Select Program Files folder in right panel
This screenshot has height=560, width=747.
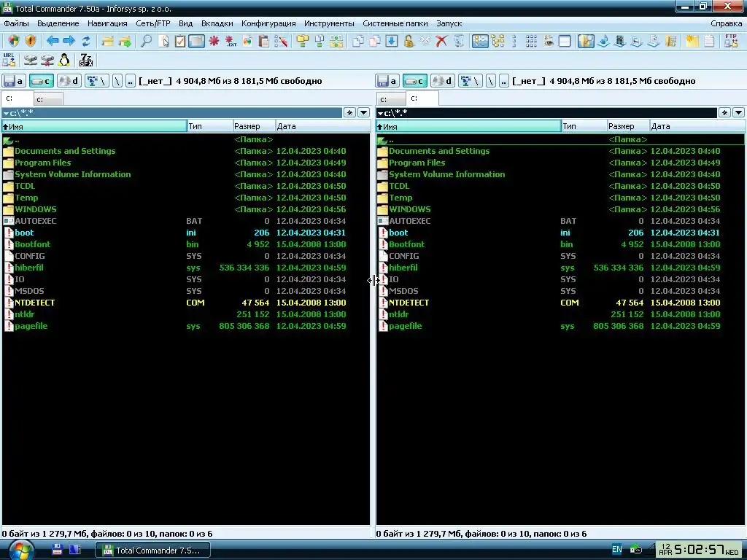[560, 163]
